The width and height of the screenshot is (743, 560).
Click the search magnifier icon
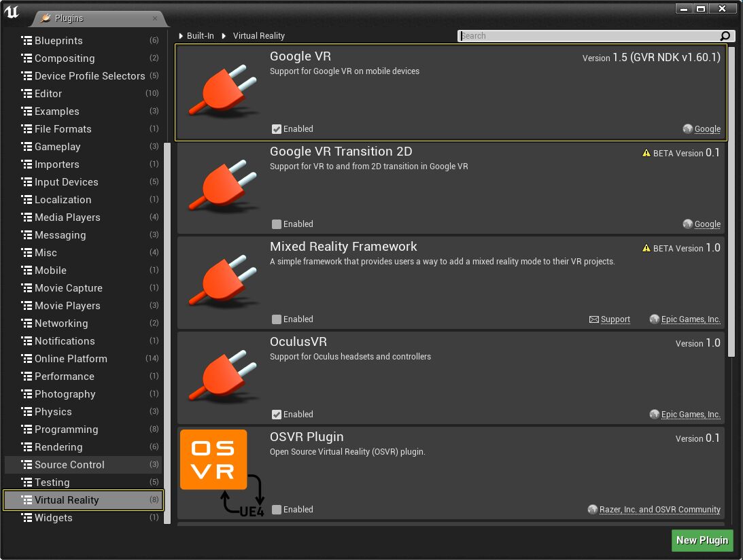(x=725, y=36)
